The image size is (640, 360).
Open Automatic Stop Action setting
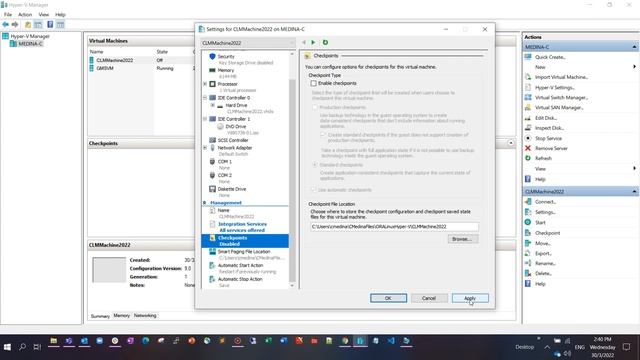click(x=240, y=280)
